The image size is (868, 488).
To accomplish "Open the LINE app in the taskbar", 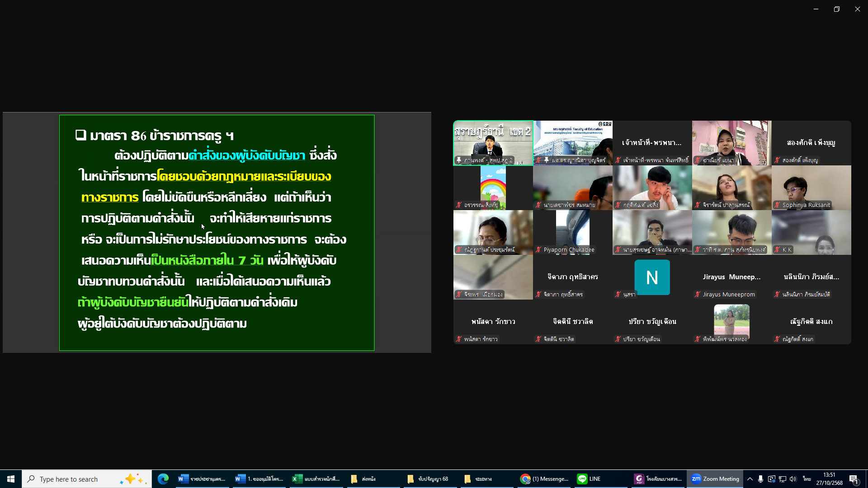I will 589,479.
